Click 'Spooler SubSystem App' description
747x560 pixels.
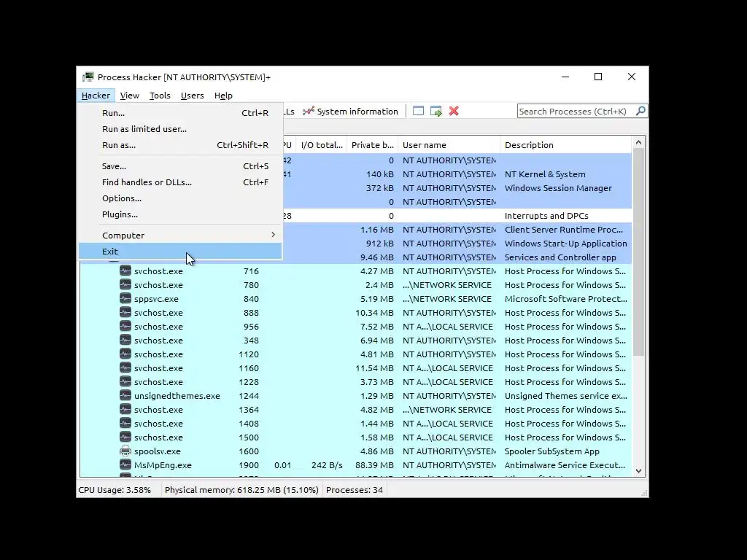(552, 451)
